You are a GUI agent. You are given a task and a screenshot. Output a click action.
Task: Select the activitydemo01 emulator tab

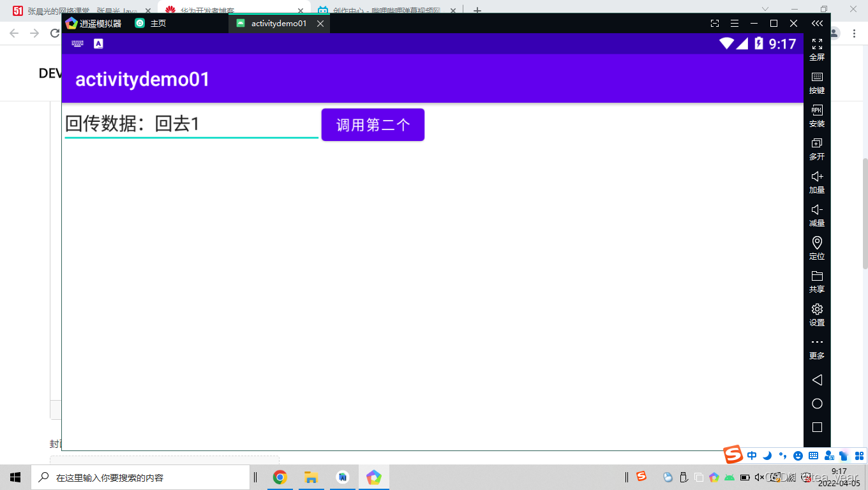coord(279,24)
